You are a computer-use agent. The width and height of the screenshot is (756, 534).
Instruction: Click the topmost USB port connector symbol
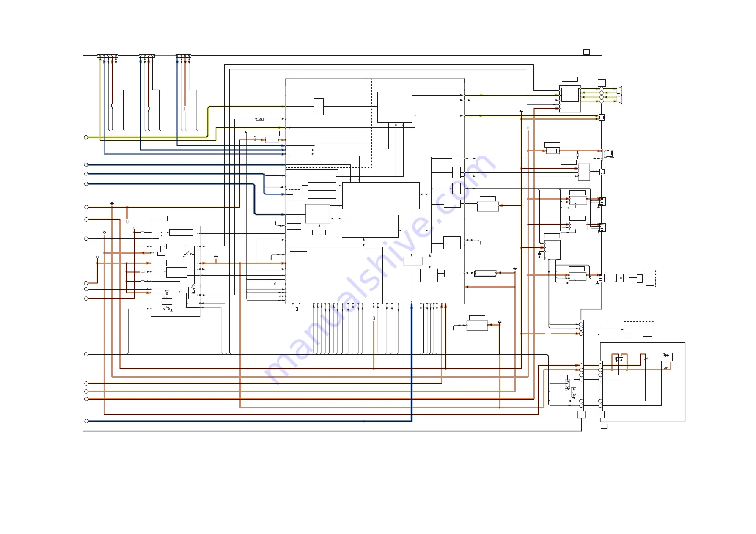(602, 202)
